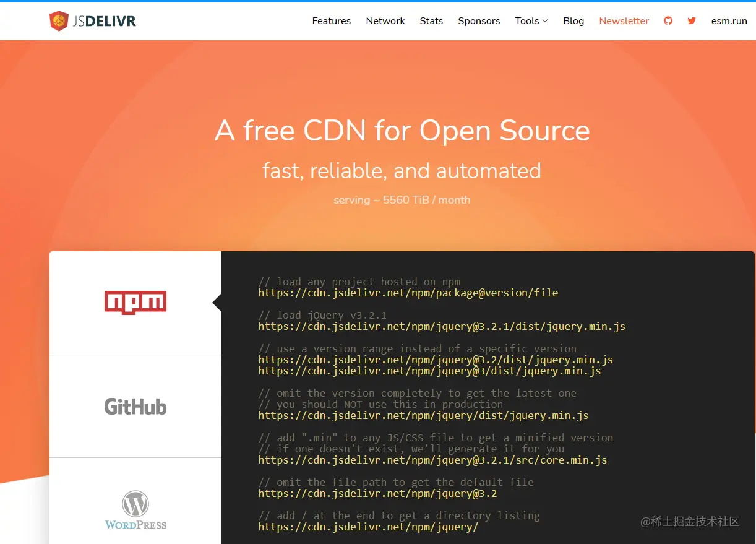Click the npm package@version/file URL
This screenshot has width=756, height=544.
coord(408,293)
